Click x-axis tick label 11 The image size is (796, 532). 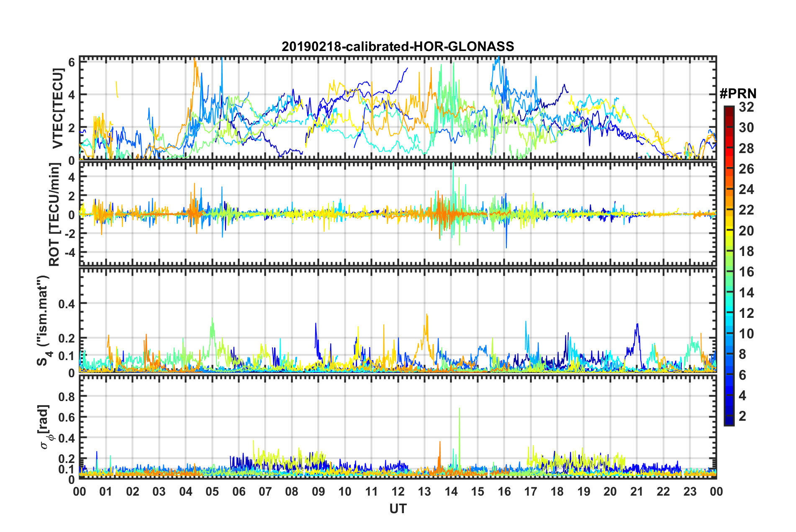371,491
